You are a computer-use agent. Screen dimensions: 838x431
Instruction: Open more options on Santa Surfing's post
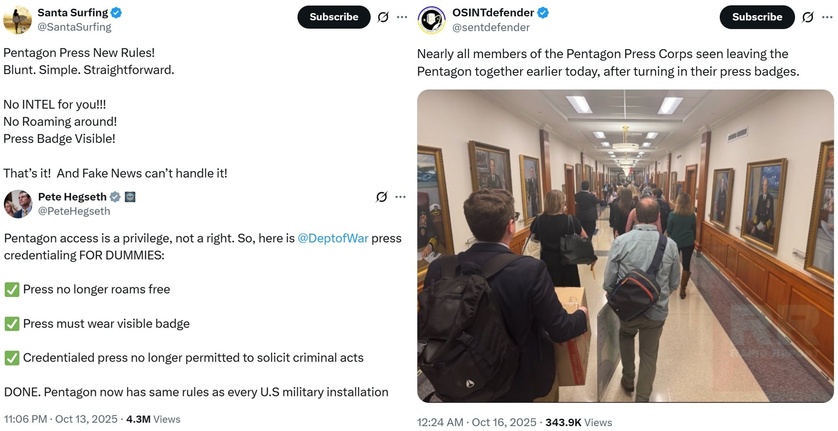pos(401,17)
